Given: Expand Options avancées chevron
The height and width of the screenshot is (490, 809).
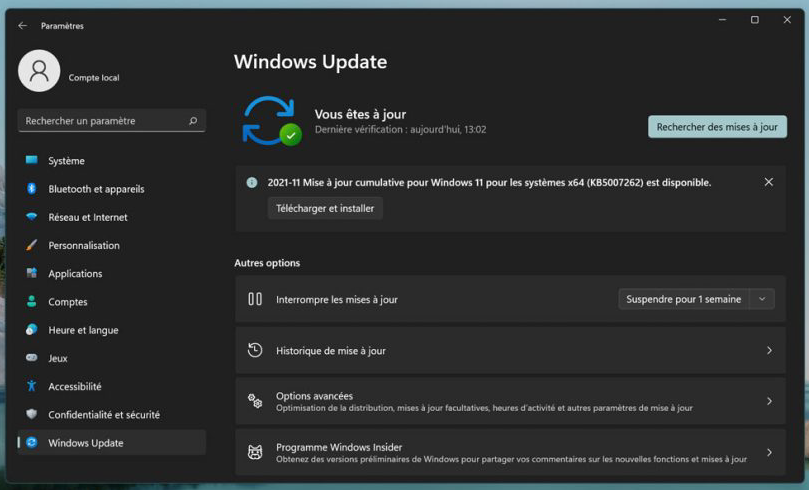Looking at the screenshot, I should 769,401.
